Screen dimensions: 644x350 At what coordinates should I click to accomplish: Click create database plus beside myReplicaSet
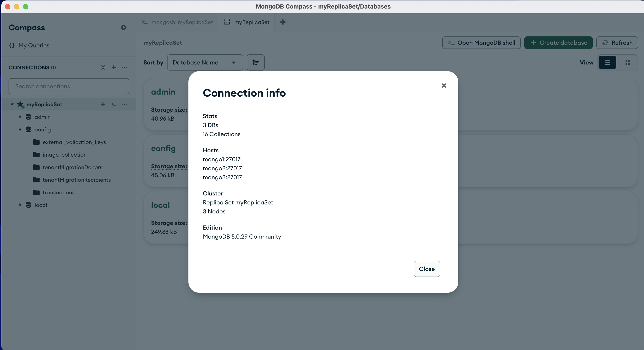point(103,104)
